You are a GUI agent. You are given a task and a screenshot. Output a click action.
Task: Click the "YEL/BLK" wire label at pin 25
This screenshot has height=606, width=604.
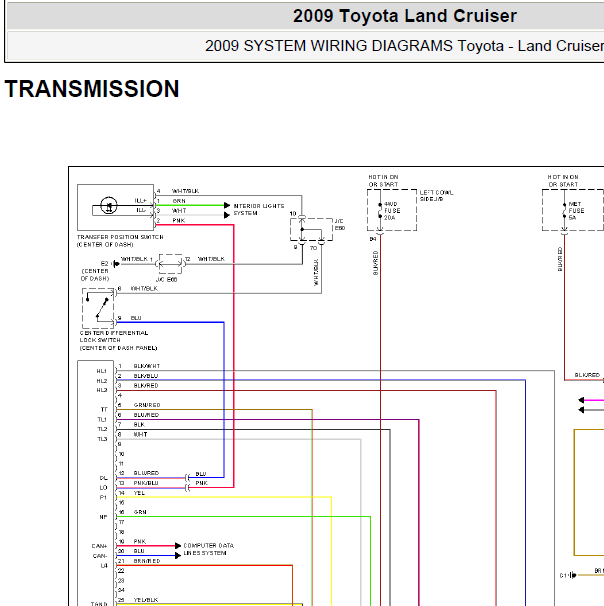point(146,600)
